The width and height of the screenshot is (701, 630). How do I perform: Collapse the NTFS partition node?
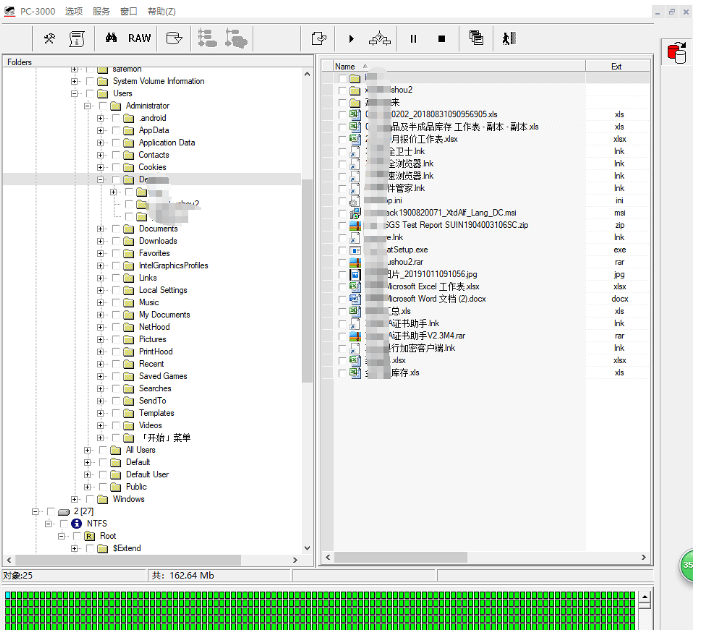[48, 524]
